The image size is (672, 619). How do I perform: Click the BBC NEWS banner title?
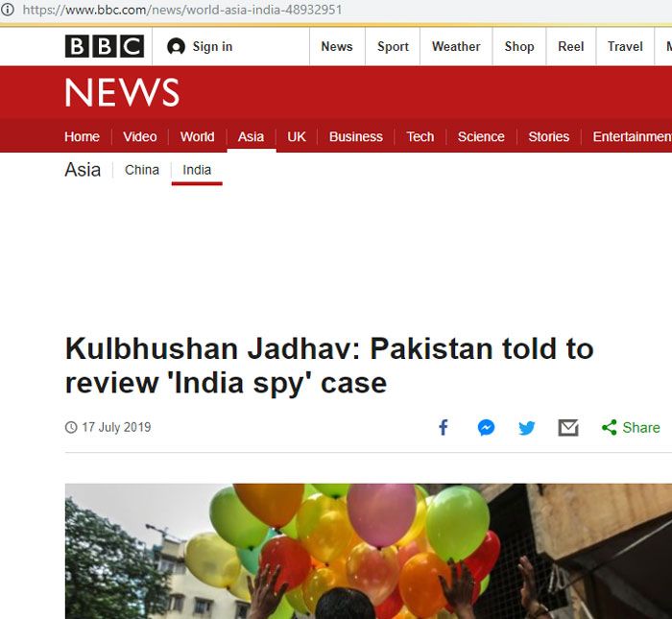click(x=122, y=92)
